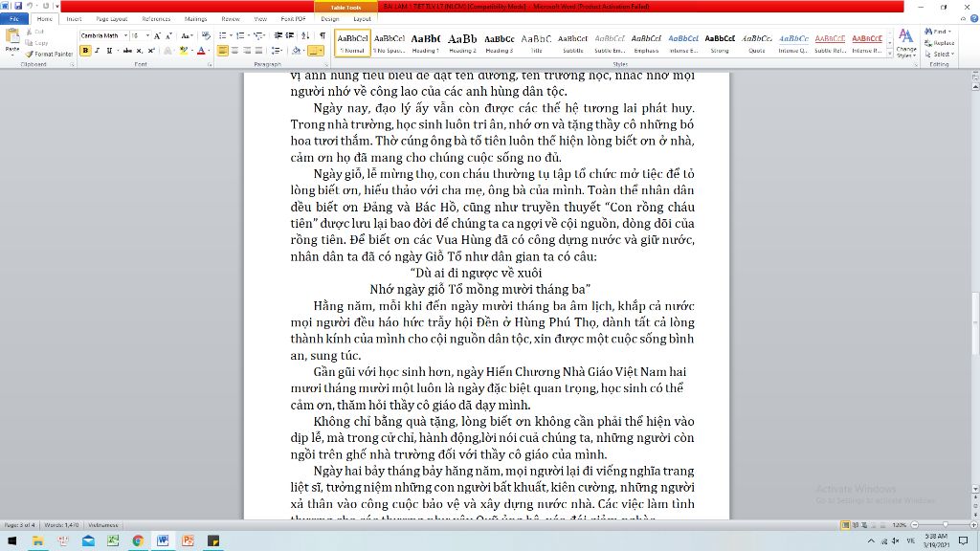
Task: Click the Sort icon
Action: [305, 36]
